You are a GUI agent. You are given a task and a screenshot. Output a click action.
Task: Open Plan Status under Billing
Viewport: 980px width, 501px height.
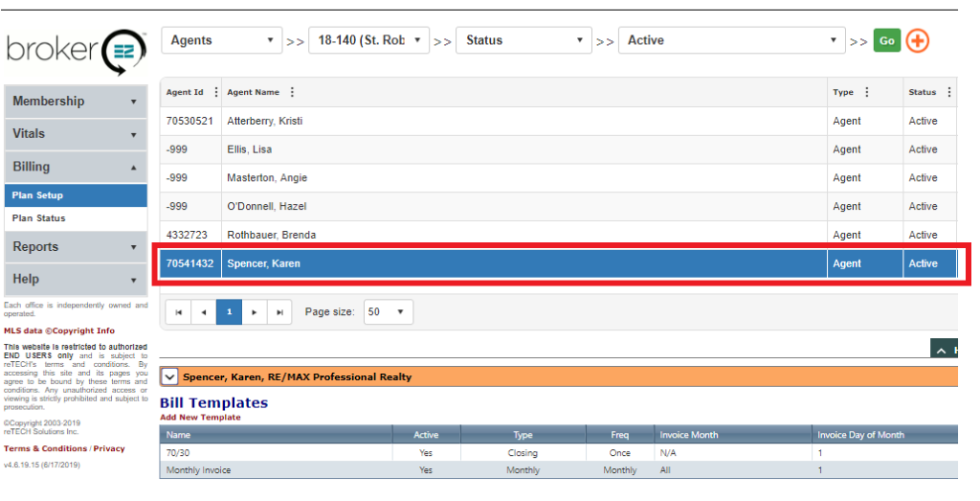[39, 218]
